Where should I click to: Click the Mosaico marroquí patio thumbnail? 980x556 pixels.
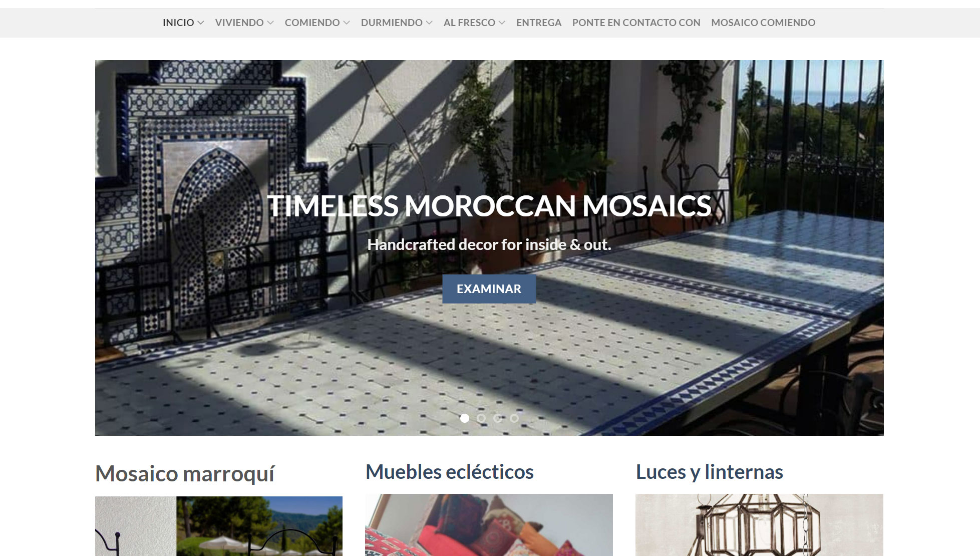pyautogui.click(x=219, y=526)
